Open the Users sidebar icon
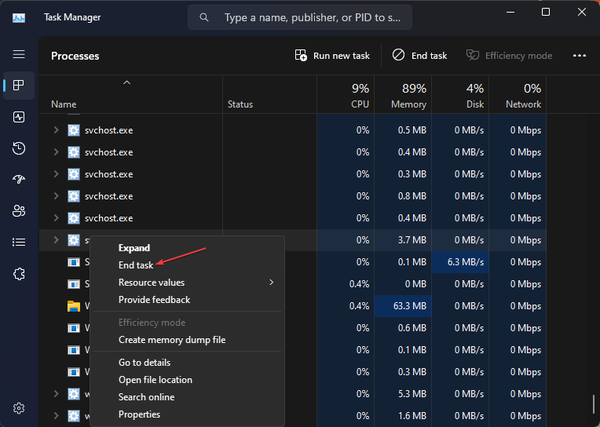This screenshot has width=600, height=427. (18, 211)
